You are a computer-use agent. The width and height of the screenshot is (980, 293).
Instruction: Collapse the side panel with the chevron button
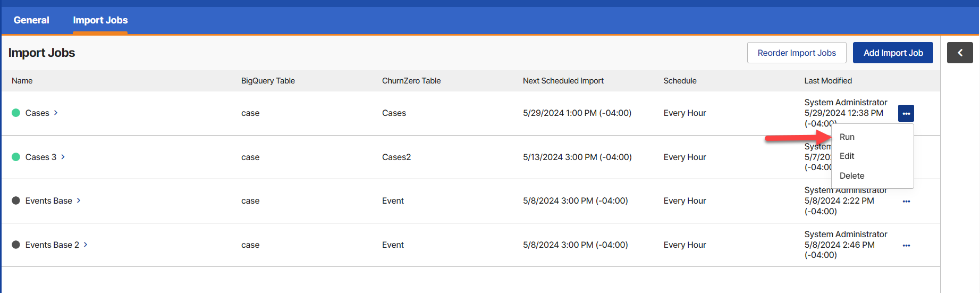(x=960, y=53)
